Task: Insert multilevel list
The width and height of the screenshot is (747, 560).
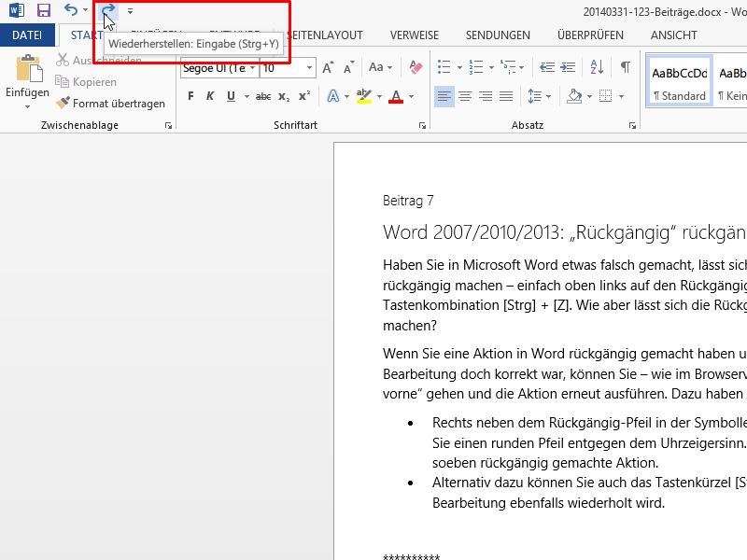Action: pyautogui.click(x=508, y=67)
